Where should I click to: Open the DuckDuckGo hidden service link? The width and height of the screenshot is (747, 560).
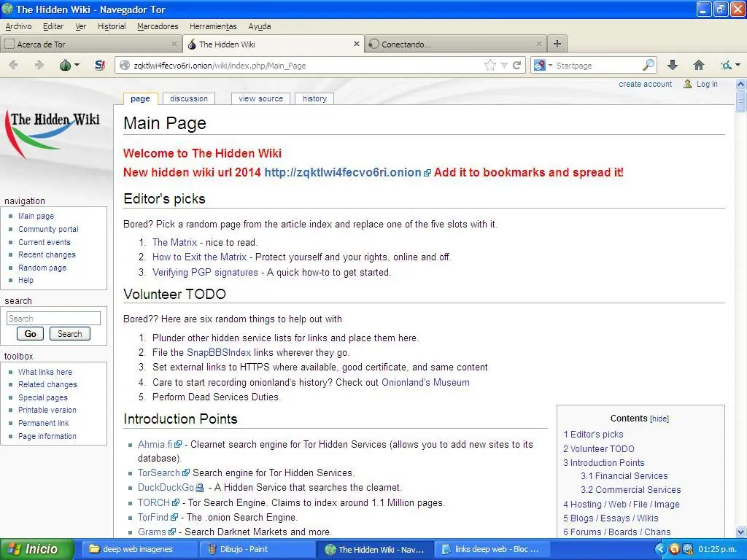[170, 488]
